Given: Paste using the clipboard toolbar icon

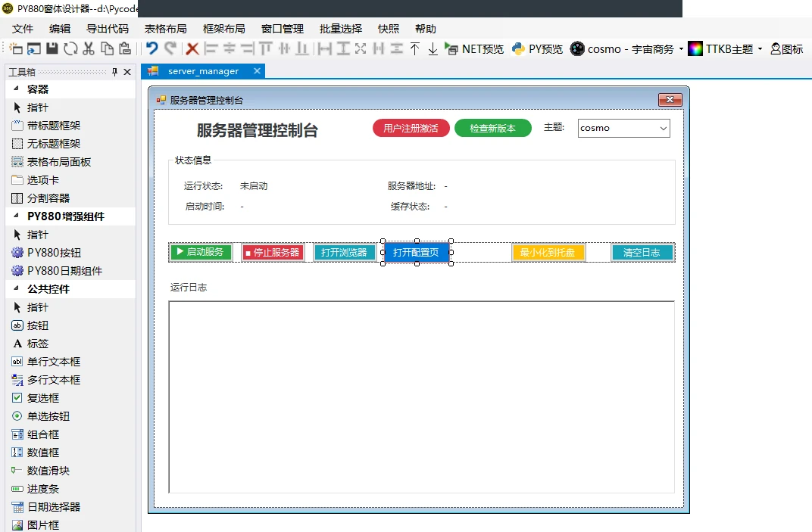Looking at the screenshot, I should (125, 48).
